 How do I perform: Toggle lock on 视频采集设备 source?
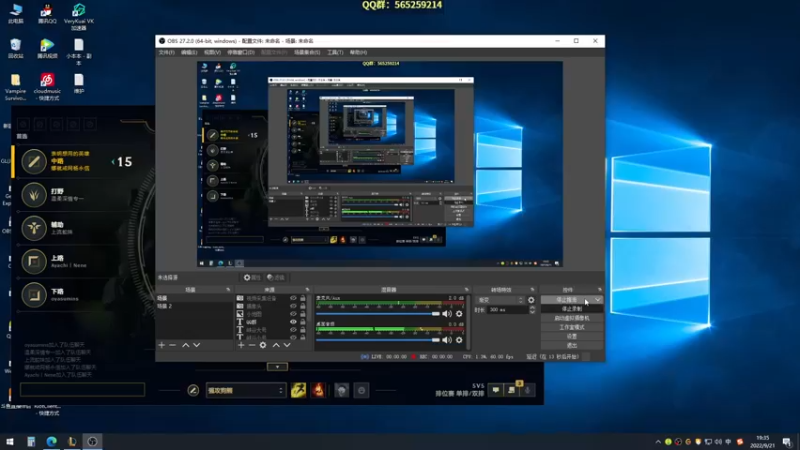click(303, 298)
